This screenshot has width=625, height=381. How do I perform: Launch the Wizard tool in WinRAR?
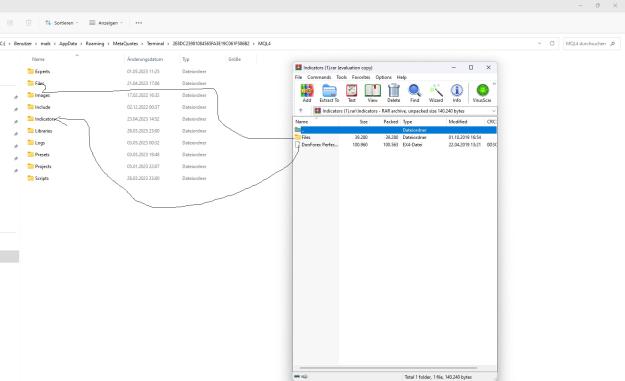tap(436, 93)
